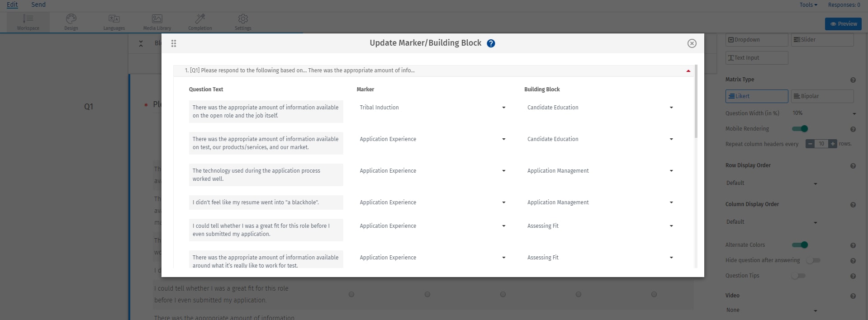Increase repeat column headers rows value

click(833, 144)
